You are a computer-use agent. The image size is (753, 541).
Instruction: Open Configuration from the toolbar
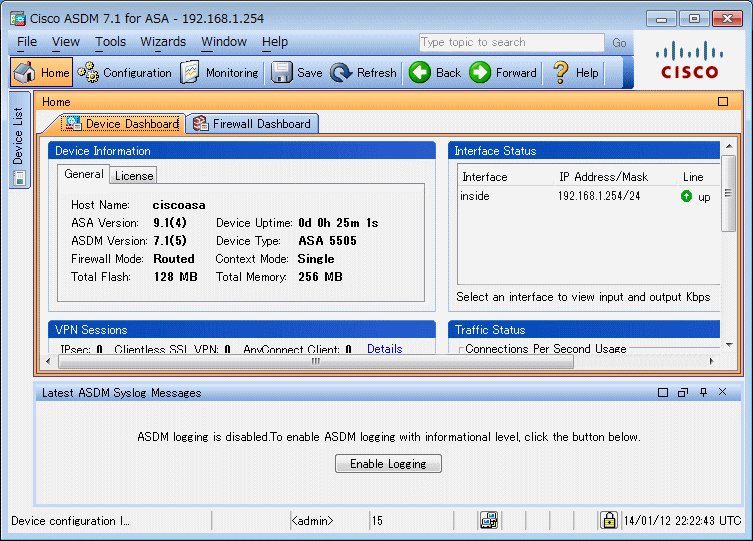124,73
